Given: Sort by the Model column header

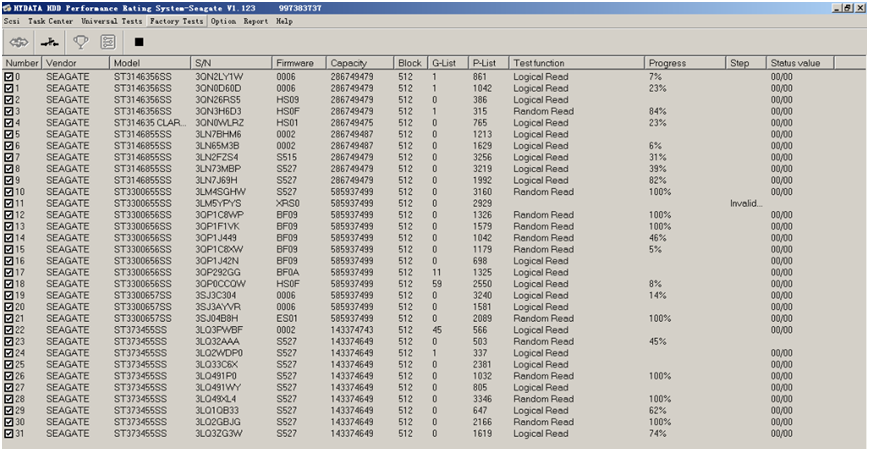Looking at the screenshot, I should (x=150, y=63).
